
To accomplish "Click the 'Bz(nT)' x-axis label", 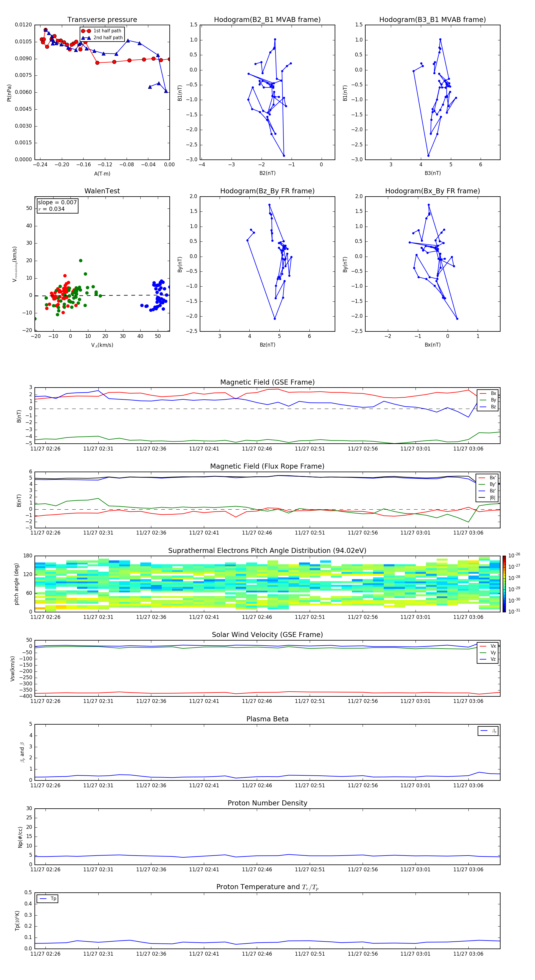I will click(267, 345).
